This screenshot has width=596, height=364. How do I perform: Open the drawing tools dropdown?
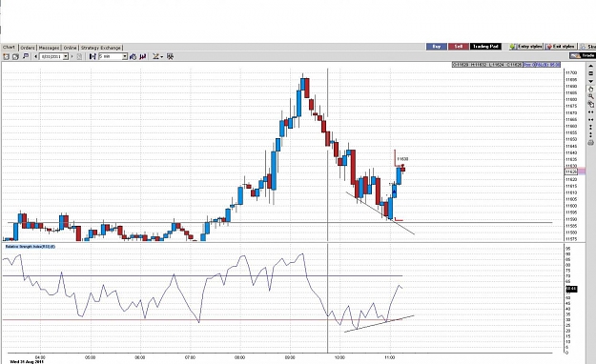click(157, 56)
